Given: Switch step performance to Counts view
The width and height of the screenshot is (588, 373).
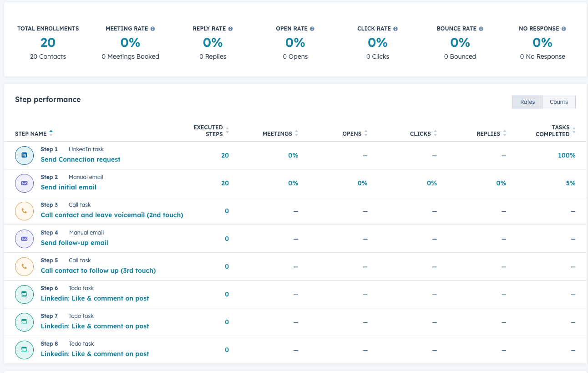Looking at the screenshot, I should pos(558,102).
